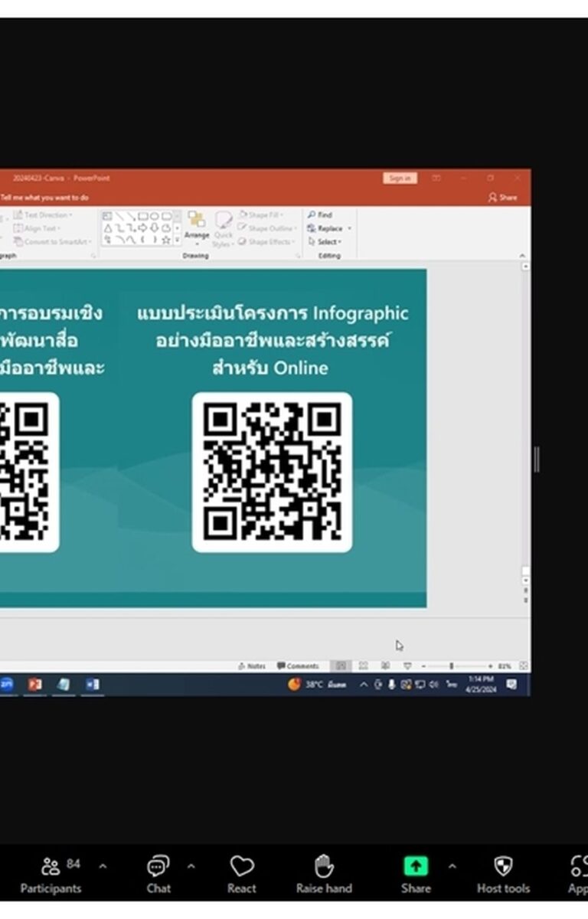Click the 38°C weather widget
588x919 pixels.
pos(317,685)
